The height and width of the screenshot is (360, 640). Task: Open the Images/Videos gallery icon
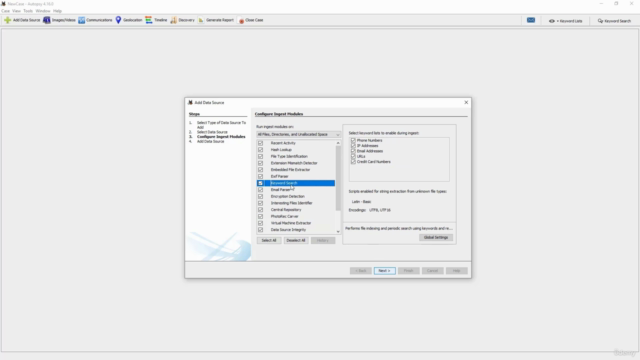point(47,20)
